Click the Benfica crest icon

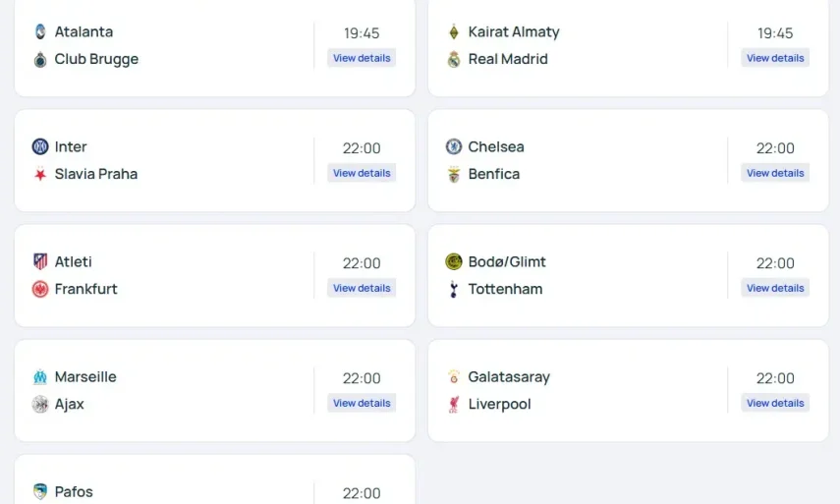pyautogui.click(x=454, y=174)
